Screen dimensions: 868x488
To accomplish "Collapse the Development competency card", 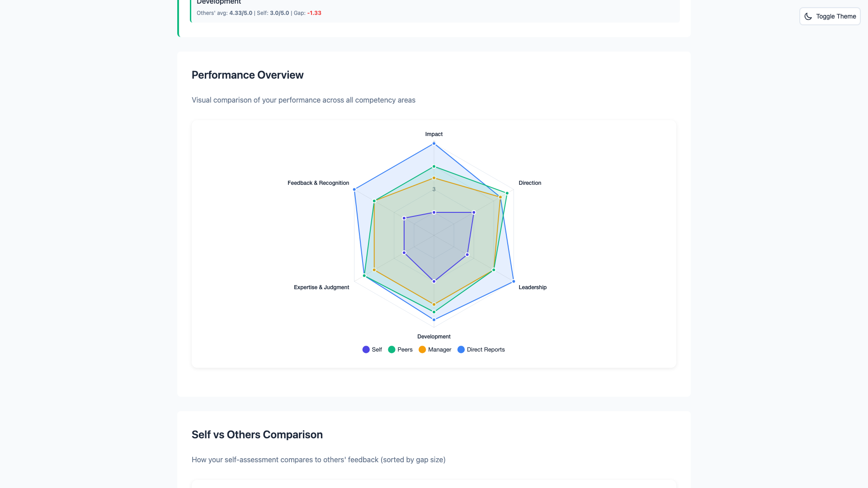I will click(218, 2).
